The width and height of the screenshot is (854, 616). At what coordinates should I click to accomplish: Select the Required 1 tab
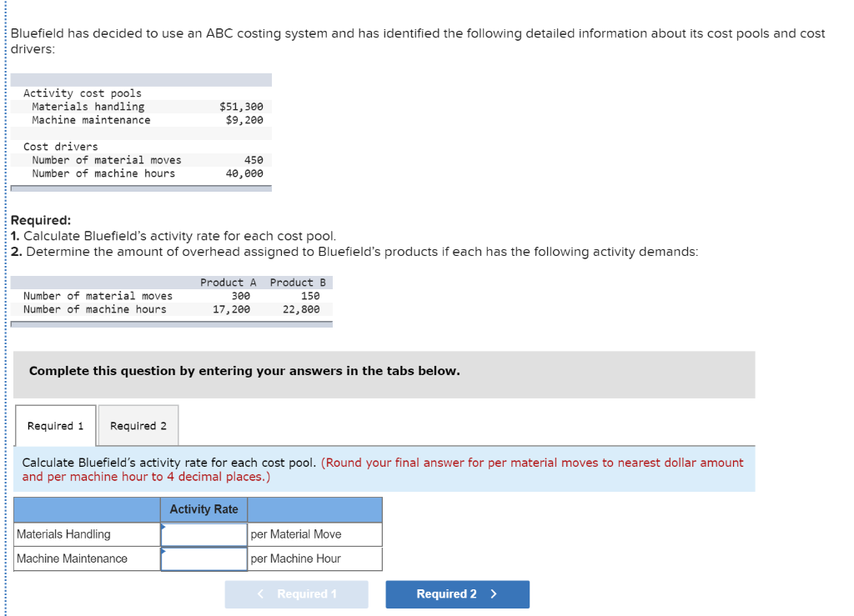click(55, 425)
